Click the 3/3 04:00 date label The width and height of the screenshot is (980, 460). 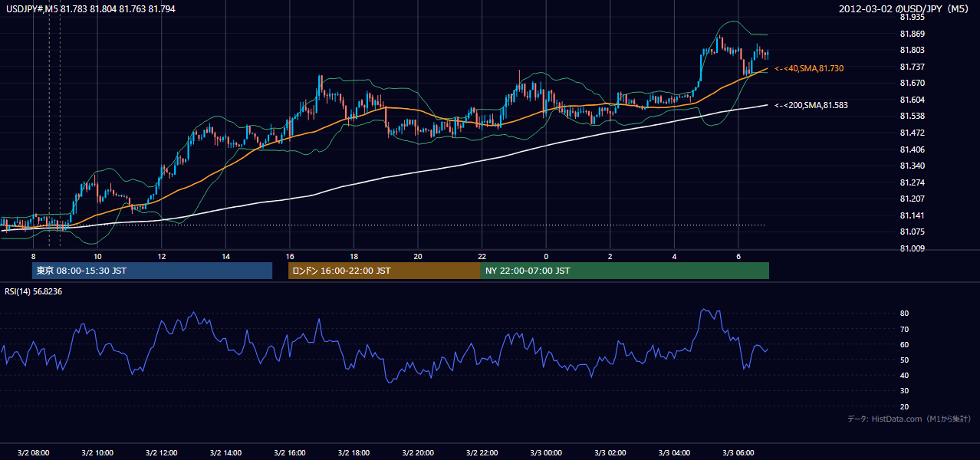(674, 453)
